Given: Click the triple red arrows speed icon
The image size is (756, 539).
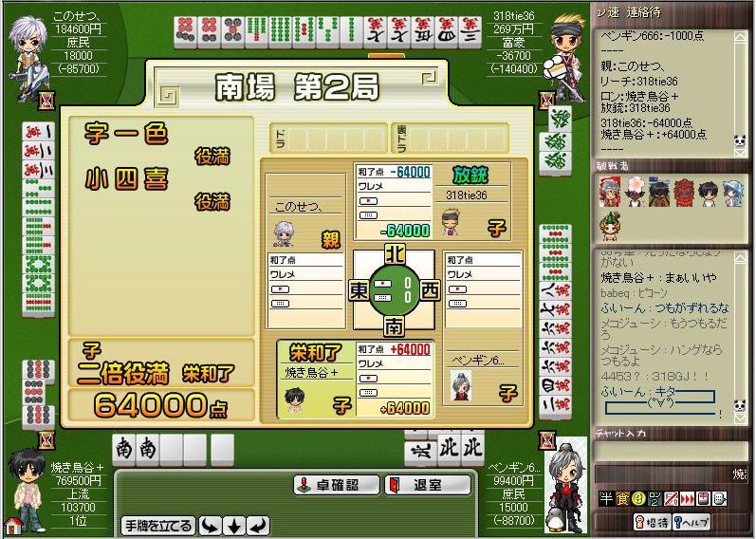Looking at the screenshot, I should coord(687,498).
